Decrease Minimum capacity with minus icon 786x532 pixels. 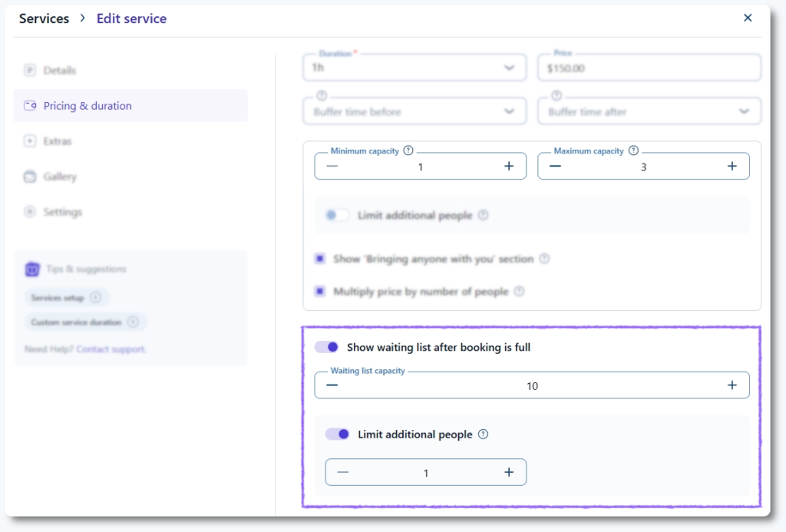(332, 167)
